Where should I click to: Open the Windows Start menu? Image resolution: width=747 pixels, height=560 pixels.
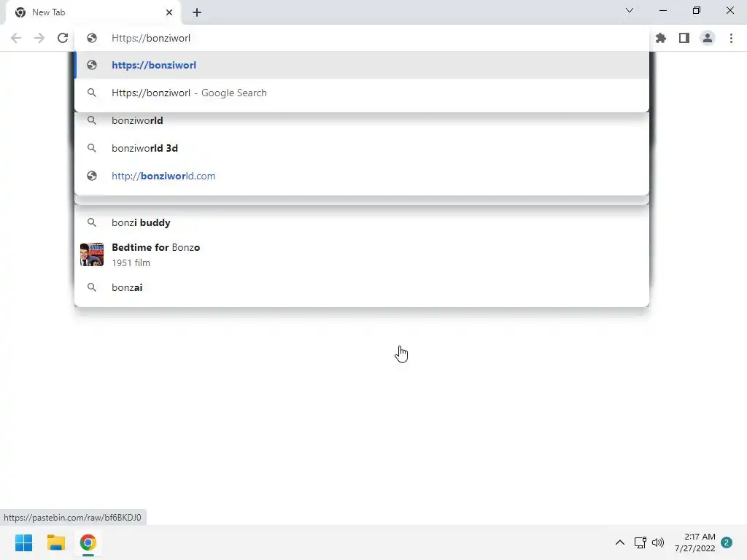click(23, 542)
